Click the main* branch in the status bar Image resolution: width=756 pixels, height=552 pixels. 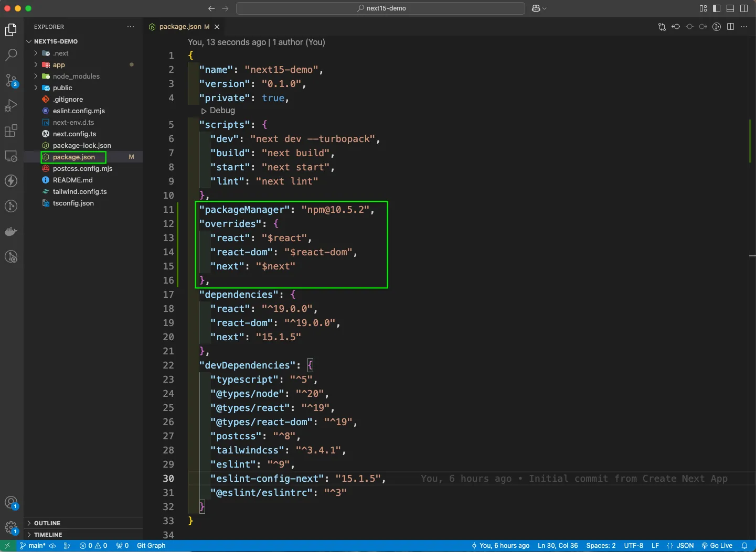tap(33, 546)
